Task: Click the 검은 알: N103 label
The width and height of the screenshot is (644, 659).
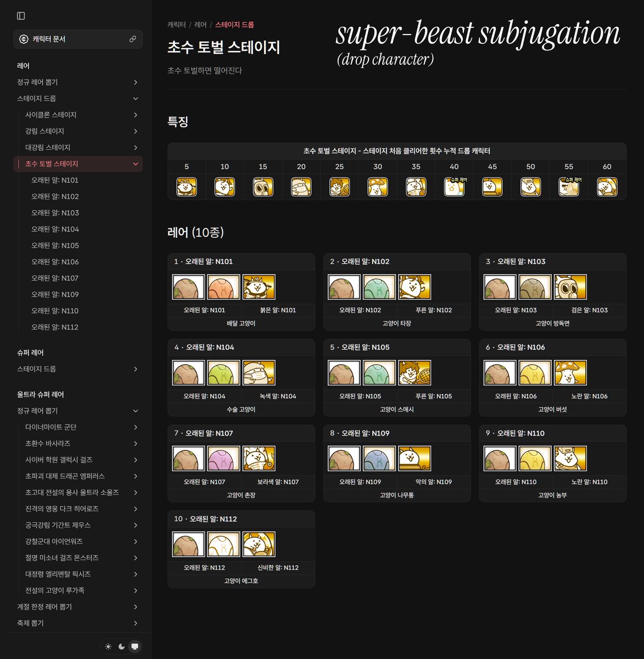Action: pos(589,310)
